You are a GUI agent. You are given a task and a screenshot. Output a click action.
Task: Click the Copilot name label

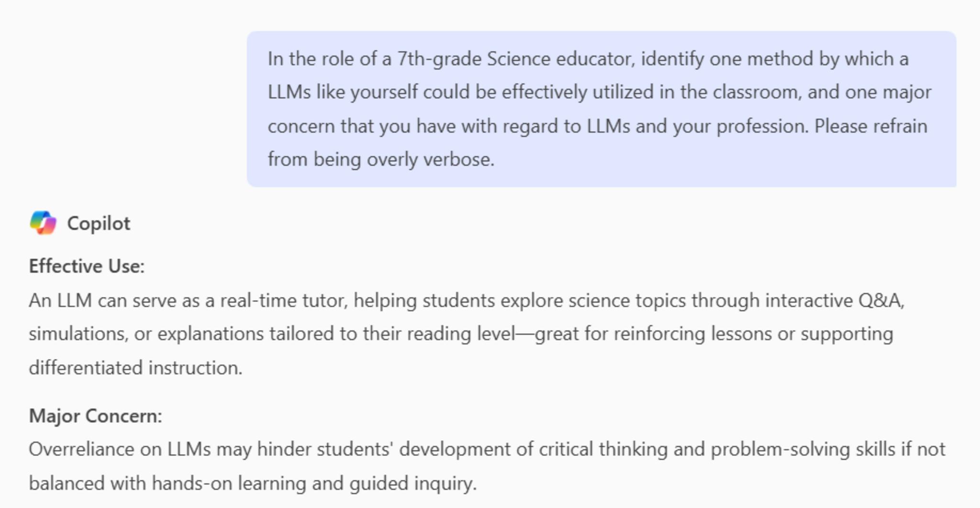coord(99,224)
